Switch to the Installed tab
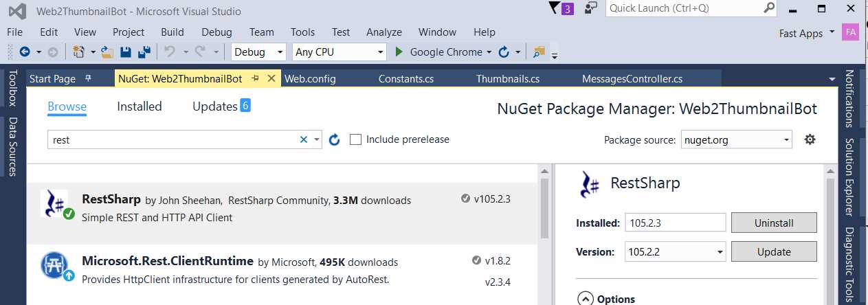 [x=140, y=106]
